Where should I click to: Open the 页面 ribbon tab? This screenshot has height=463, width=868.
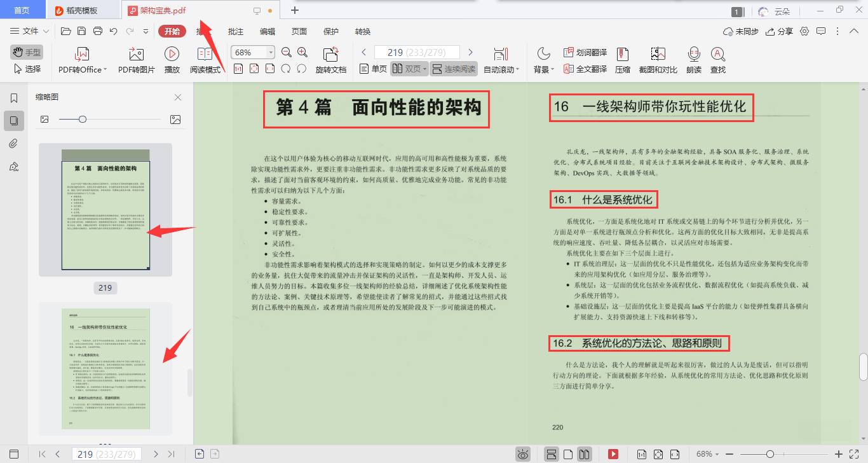[x=299, y=31]
